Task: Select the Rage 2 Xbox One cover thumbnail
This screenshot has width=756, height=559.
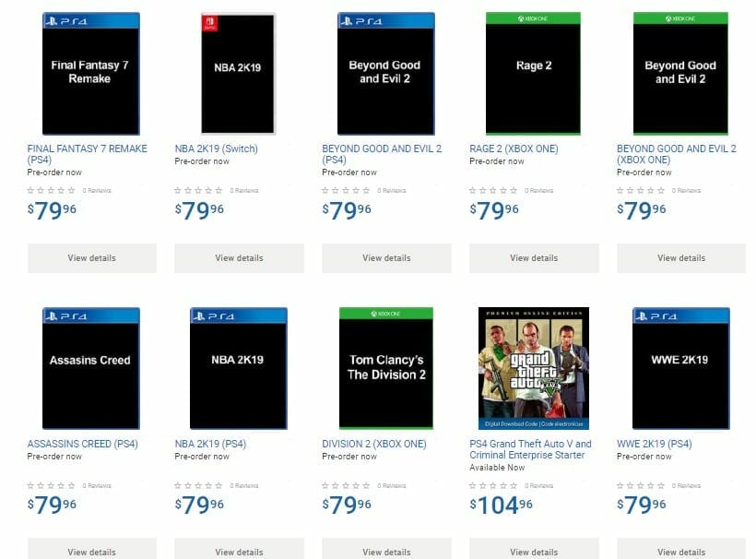Action: pos(533,73)
